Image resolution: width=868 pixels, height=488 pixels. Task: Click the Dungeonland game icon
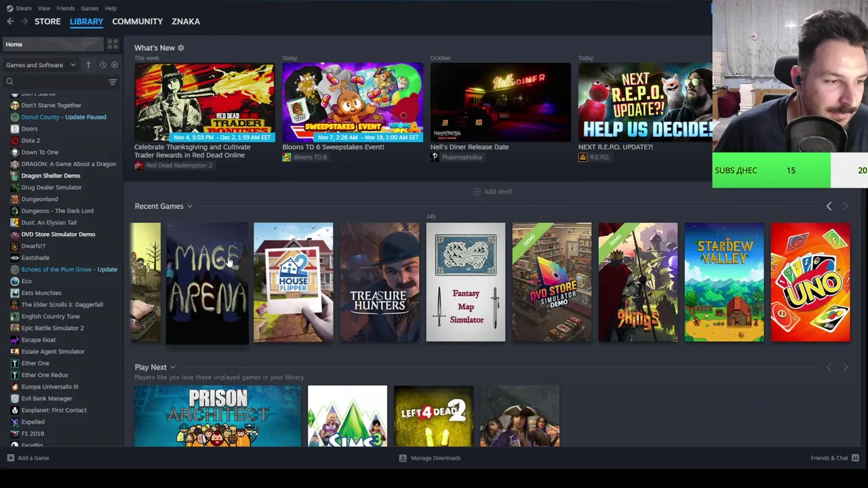15,199
